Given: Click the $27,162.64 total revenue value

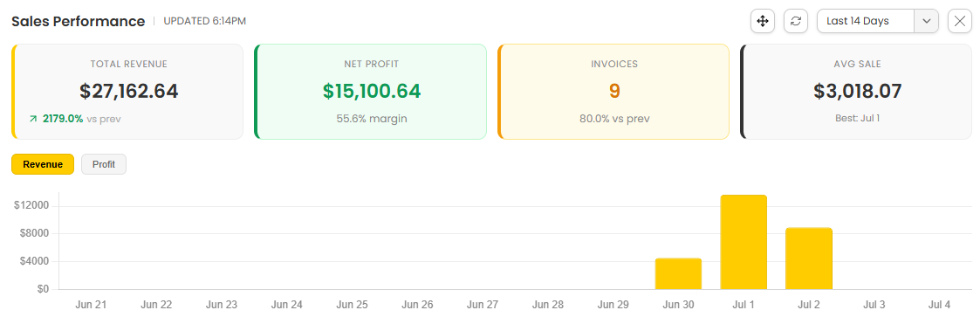Looking at the screenshot, I should click(129, 92).
